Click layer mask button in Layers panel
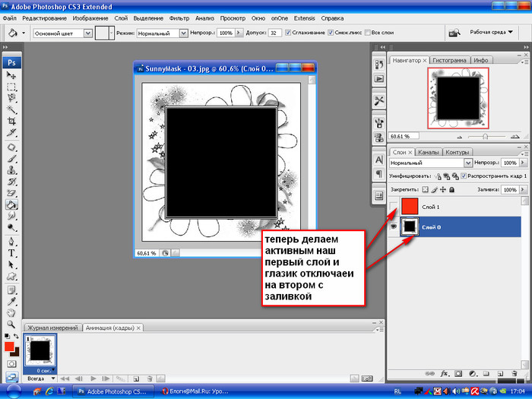Screen dimensions: 532x399 pyautogui.click(x=458, y=374)
